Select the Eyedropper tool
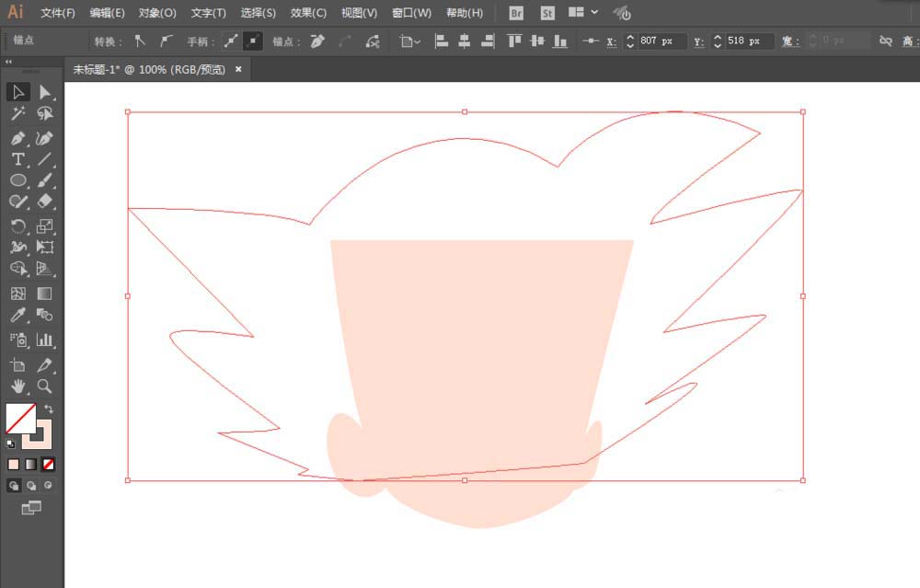The width and height of the screenshot is (920, 588). point(18,315)
